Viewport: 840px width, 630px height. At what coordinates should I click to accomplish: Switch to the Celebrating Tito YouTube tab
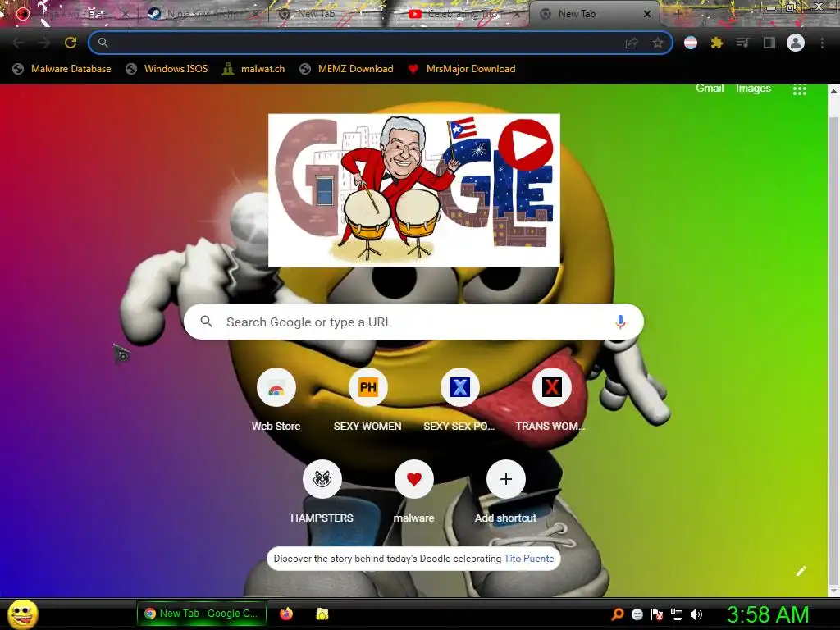(x=463, y=14)
